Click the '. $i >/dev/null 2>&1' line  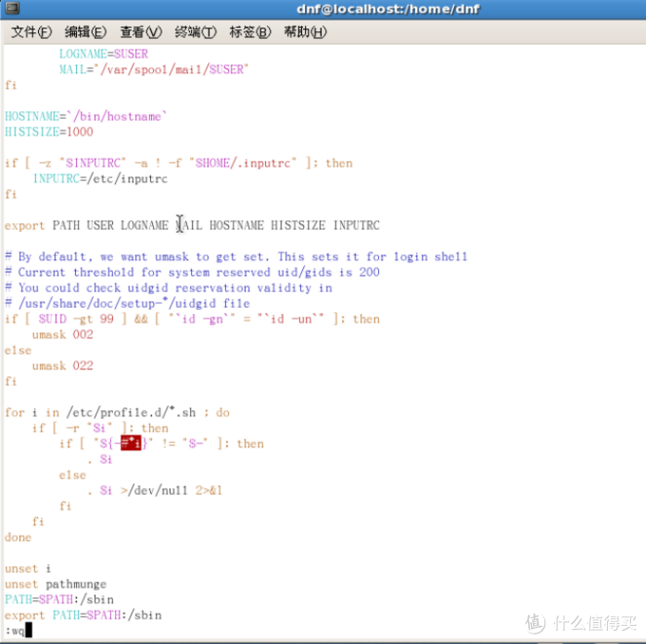click(x=155, y=491)
